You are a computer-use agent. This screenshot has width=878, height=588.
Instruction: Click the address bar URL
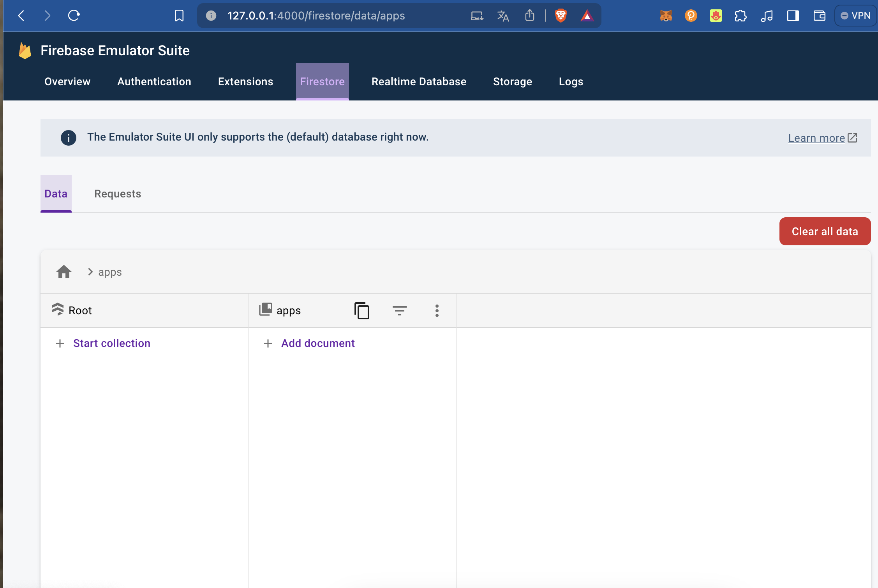316,16
